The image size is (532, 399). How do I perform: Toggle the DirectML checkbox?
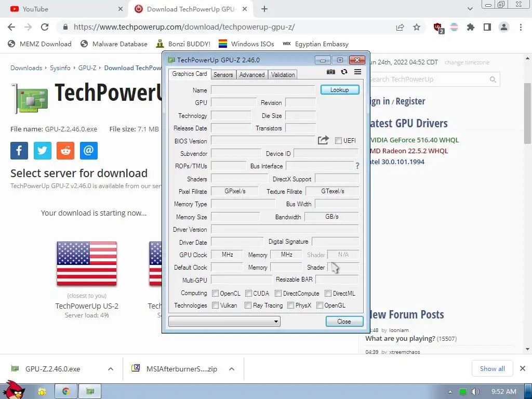[328, 293]
